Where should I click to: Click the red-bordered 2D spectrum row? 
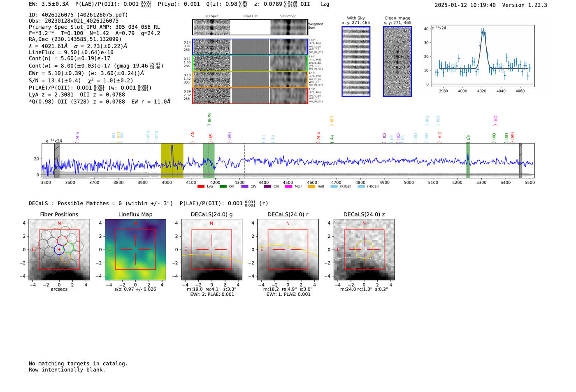tap(250, 95)
